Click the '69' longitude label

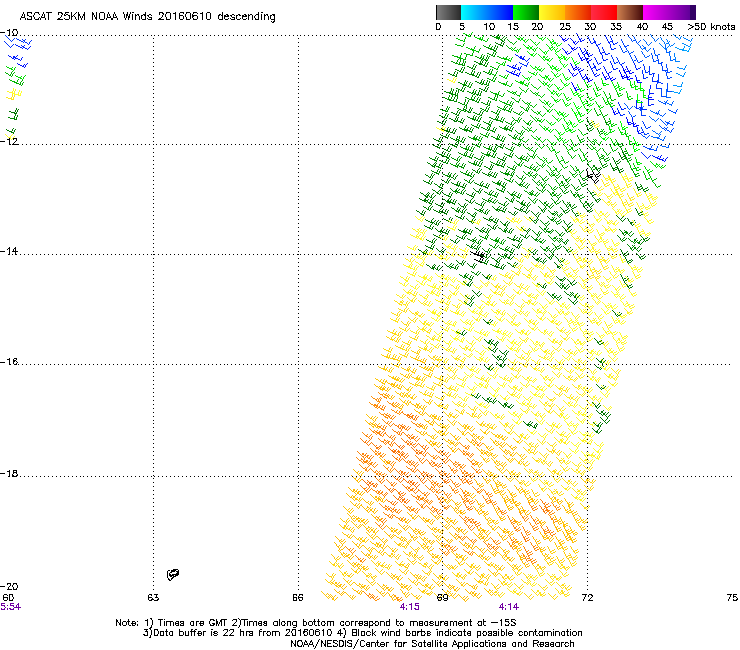coord(442,598)
